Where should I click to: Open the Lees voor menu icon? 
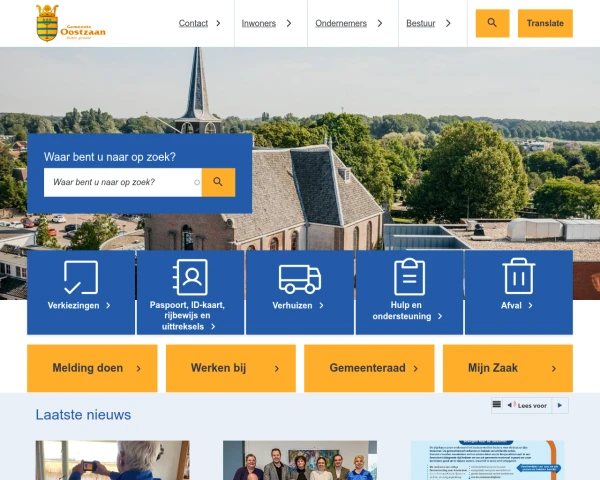pyautogui.click(x=497, y=405)
